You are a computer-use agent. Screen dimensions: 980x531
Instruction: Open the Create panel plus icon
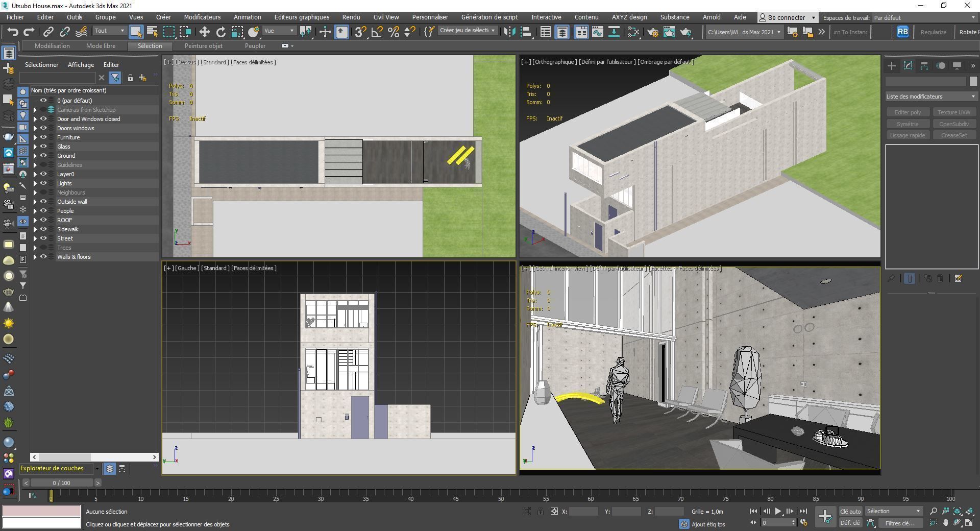coord(891,65)
